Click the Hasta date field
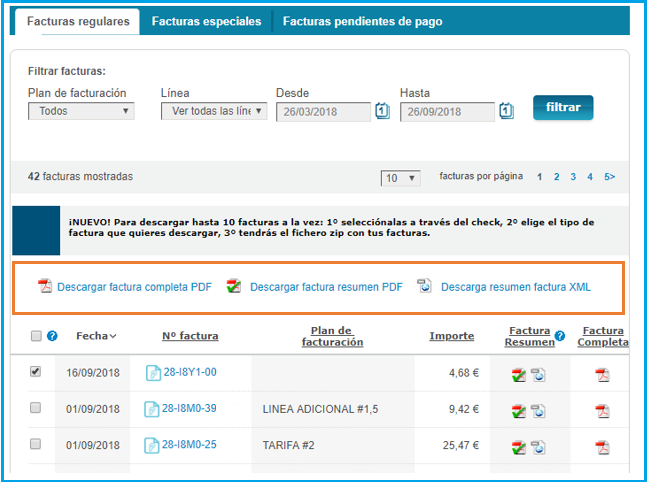This screenshot has width=647, height=482. click(447, 112)
